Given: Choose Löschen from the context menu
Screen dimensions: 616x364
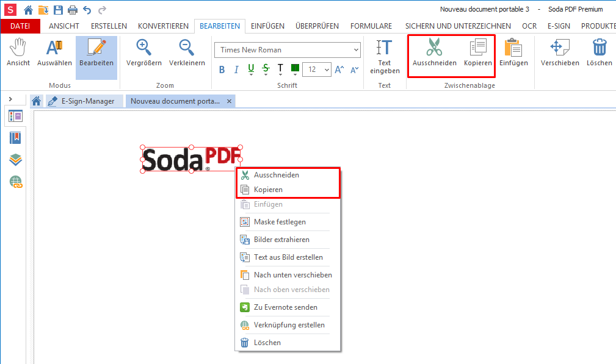Looking at the screenshot, I should 288,343.
